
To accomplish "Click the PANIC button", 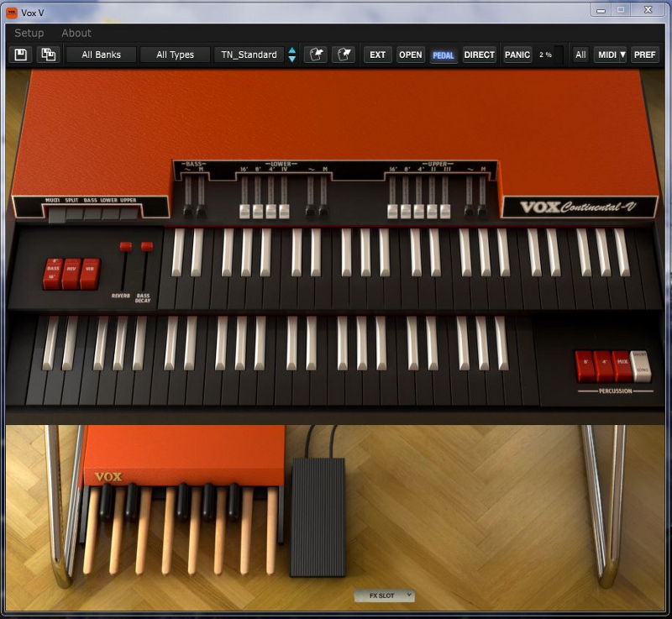I will click(x=517, y=55).
